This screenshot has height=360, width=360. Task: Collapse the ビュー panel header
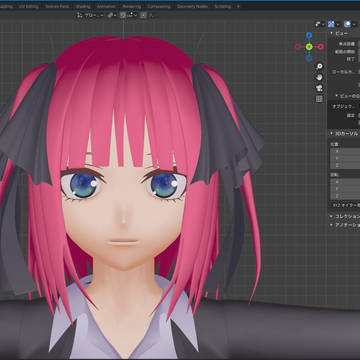tap(344, 33)
